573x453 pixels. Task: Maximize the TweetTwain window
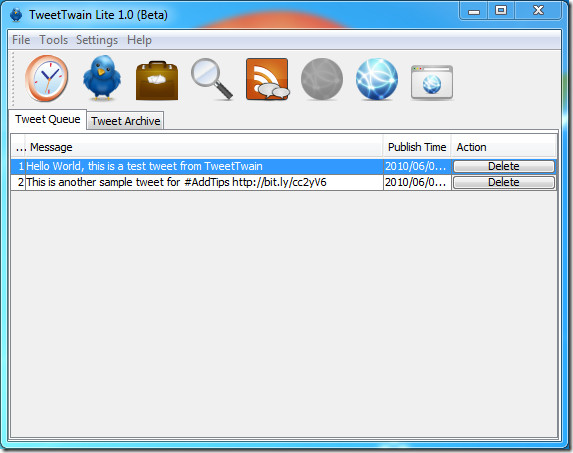click(x=501, y=11)
